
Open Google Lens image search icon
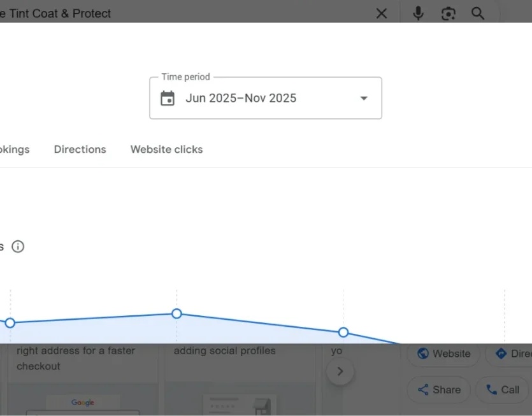(448, 13)
